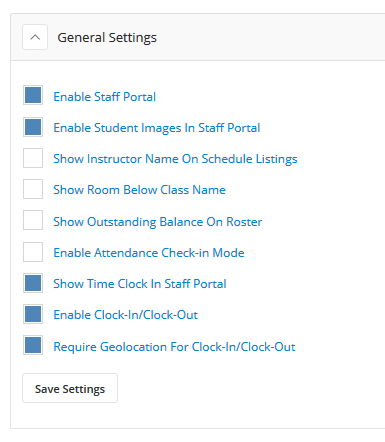Viewport: 385px width, 442px height.
Task: Click the Enable Student Images In Staff Portal label
Action: 157,128
